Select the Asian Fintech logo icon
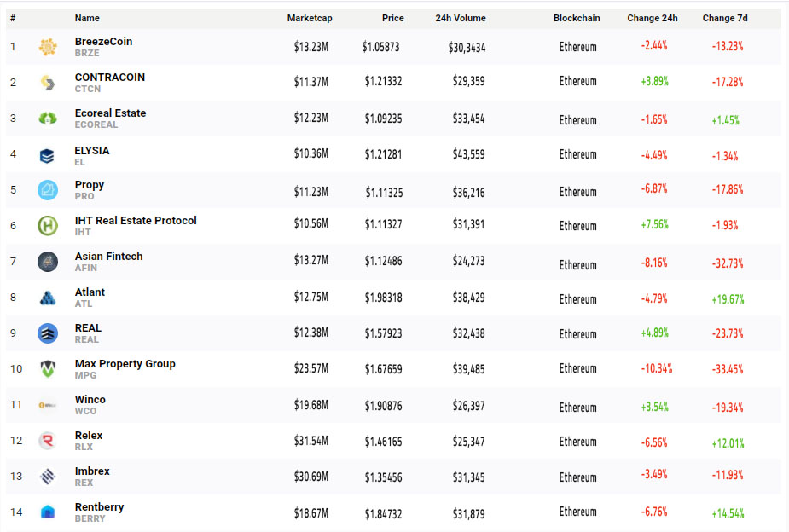Image resolution: width=789 pixels, height=532 pixels. [x=48, y=262]
